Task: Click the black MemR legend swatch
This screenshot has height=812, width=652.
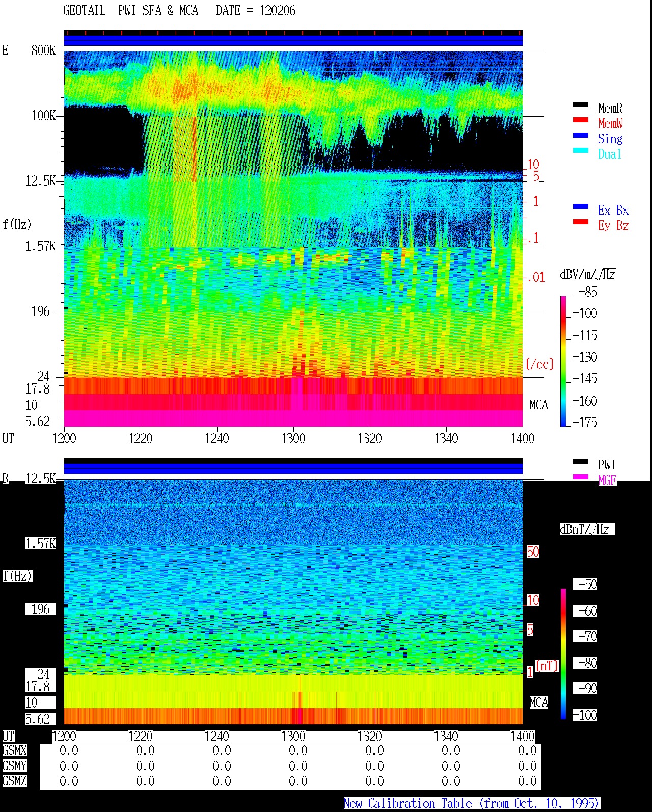Action: [x=581, y=105]
